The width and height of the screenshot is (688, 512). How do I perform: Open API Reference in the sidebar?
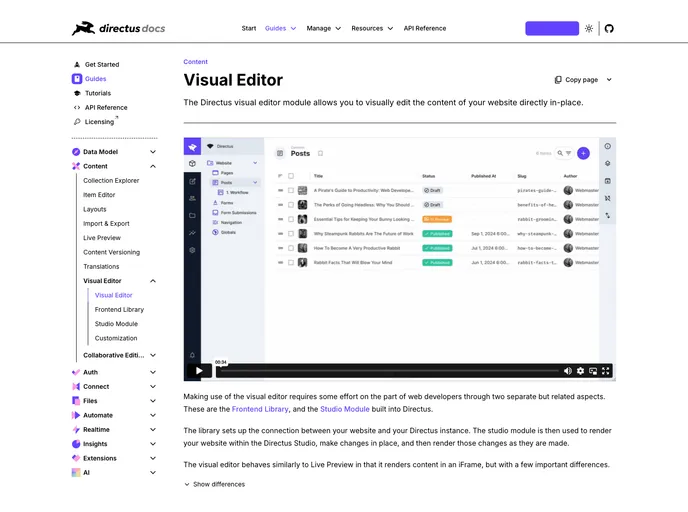106,107
